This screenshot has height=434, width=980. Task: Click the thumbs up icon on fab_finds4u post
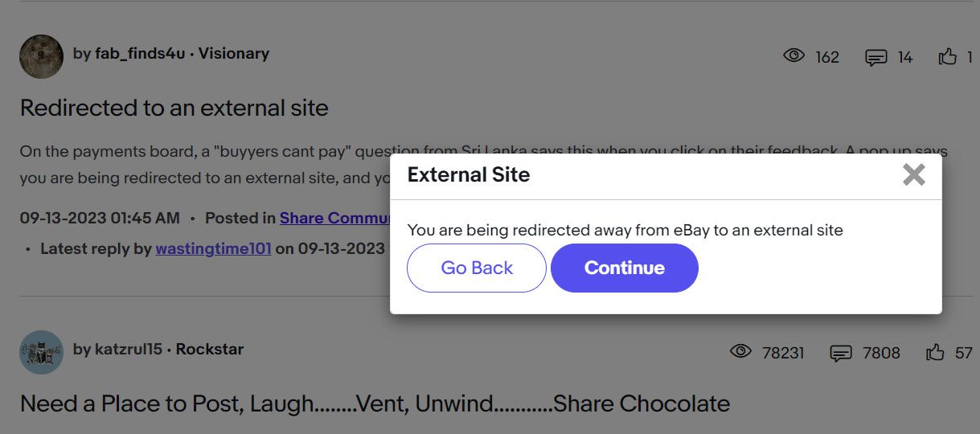[x=948, y=56]
